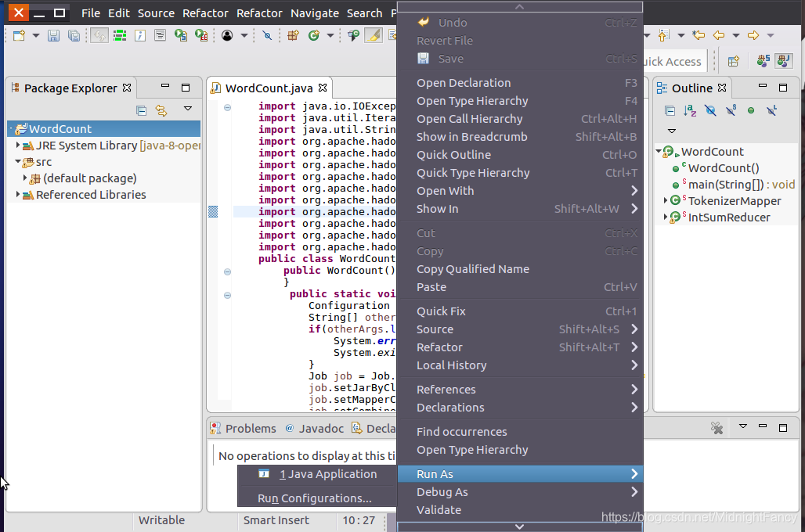Click the round black profile icon in toolbar
The image size is (805, 532).
[227, 35]
